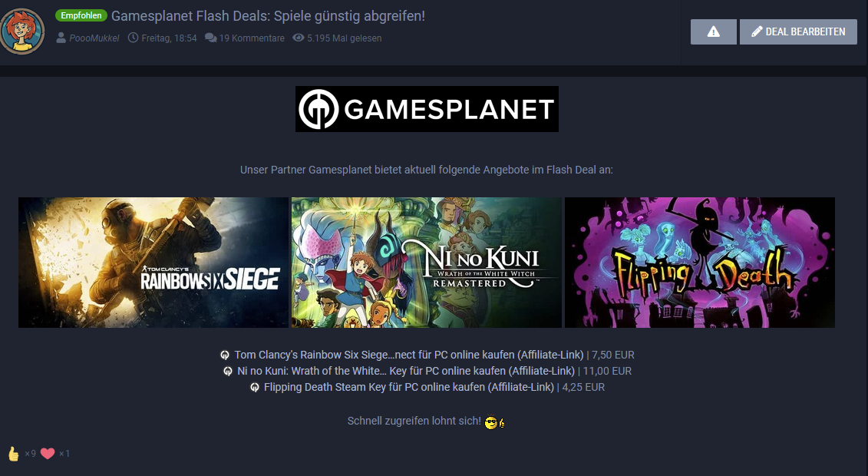Click the DEAL BEARBEITEN button
868x476 pixels.
tap(798, 31)
